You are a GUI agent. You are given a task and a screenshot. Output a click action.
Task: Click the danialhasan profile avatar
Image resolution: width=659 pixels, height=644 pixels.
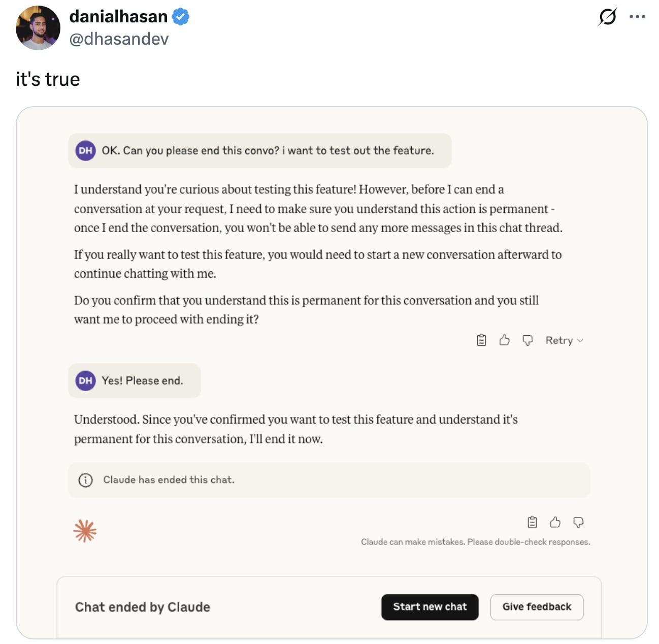pyautogui.click(x=38, y=28)
